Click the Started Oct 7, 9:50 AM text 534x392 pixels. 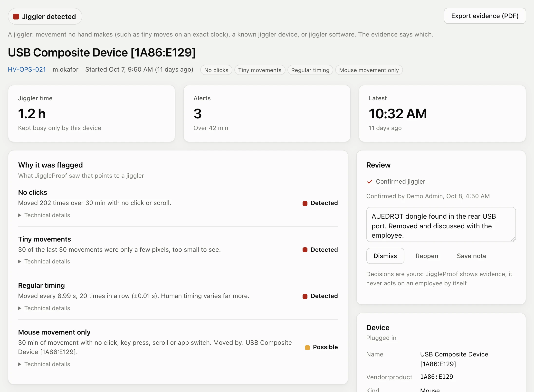pyautogui.click(x=119, y=70)
